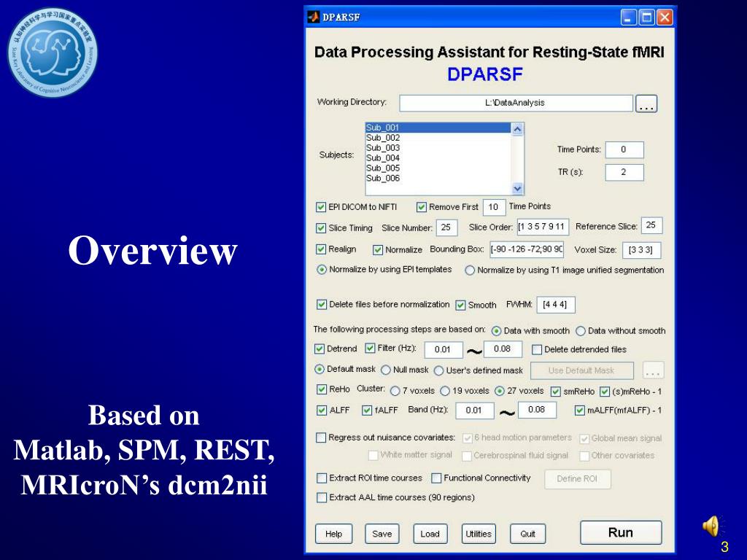
Task: Uncheck Delete files before normalization
Action: click(322, 304)
